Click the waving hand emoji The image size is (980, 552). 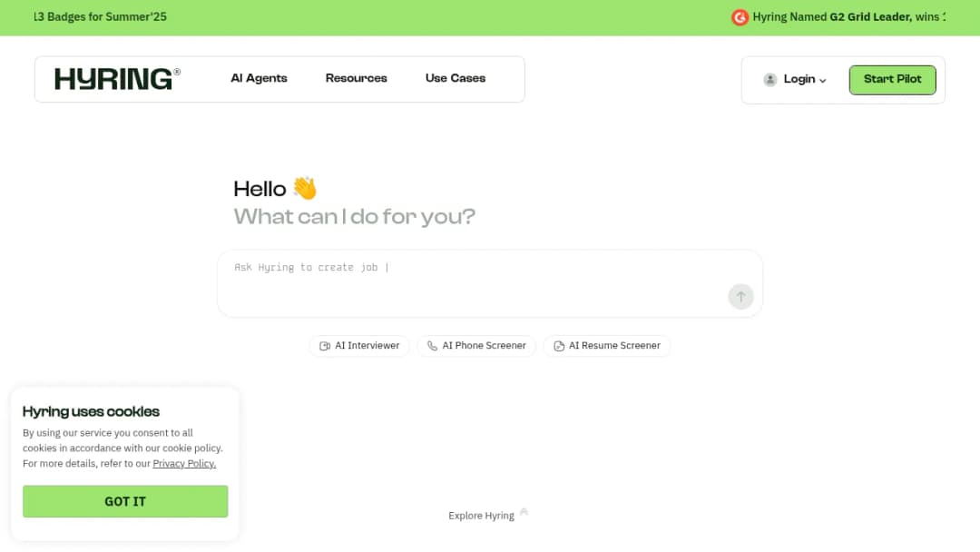(305, 188)
